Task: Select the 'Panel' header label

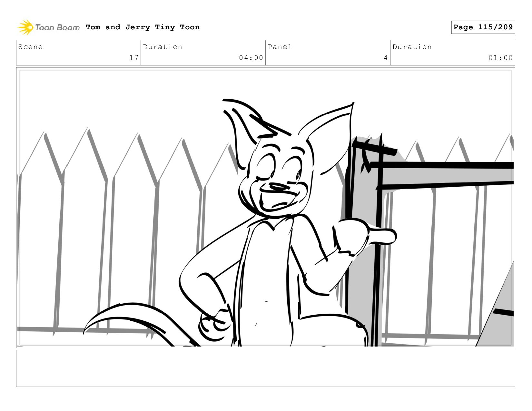Action: click(x=280, y=47)
